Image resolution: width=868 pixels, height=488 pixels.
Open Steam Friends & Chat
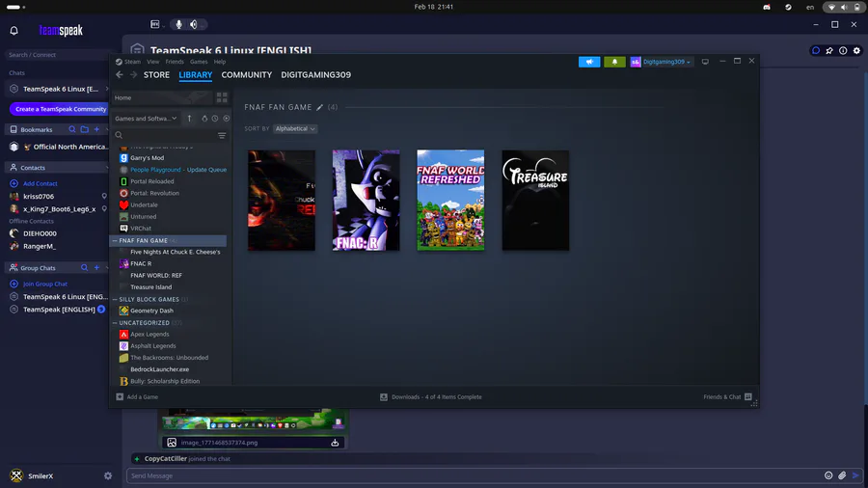point(727,397)
